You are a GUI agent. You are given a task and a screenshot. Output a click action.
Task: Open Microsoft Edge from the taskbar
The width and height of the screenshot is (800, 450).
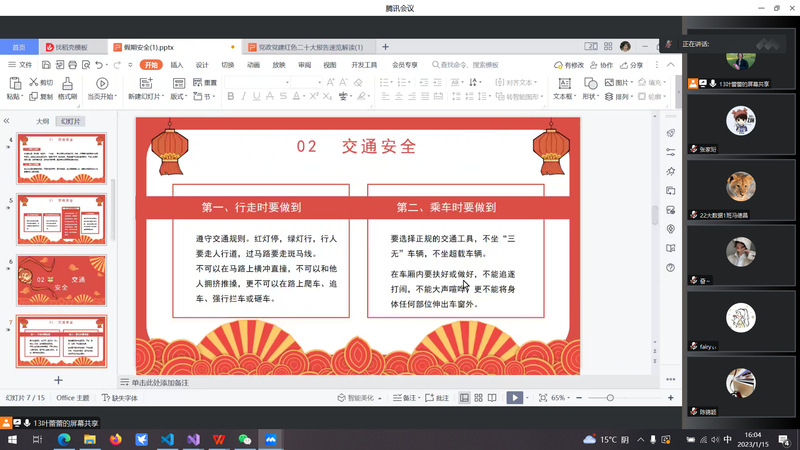pos(64,439)
